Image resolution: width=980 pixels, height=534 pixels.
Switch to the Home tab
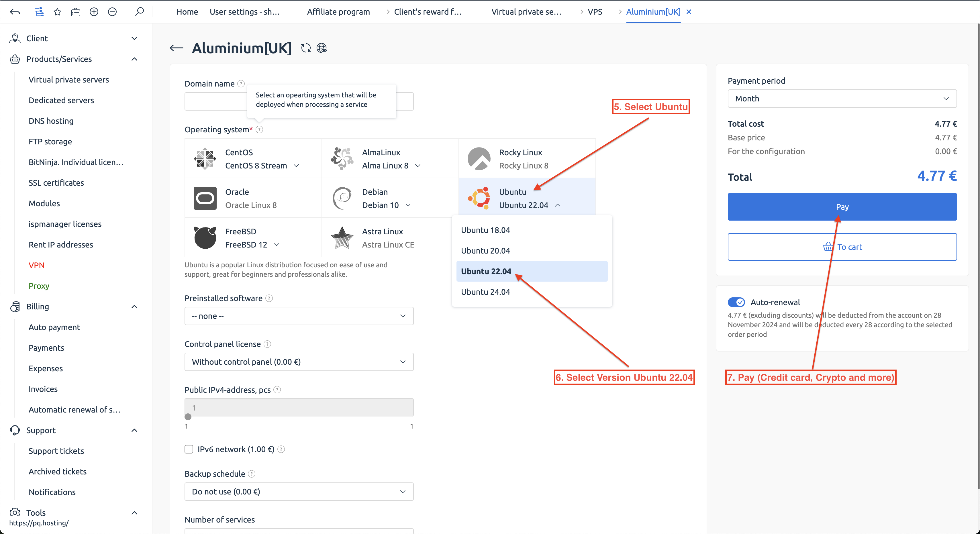[x=187, y=12]
